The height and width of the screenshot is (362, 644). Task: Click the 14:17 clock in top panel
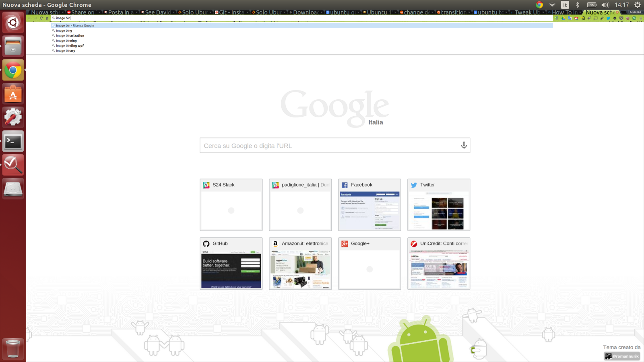coord(622,5)
